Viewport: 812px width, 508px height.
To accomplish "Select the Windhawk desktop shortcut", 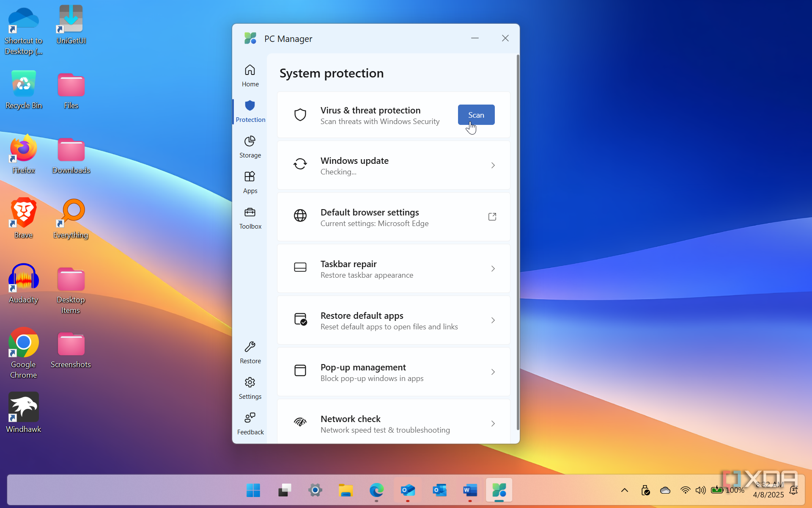I will point(24,413).
